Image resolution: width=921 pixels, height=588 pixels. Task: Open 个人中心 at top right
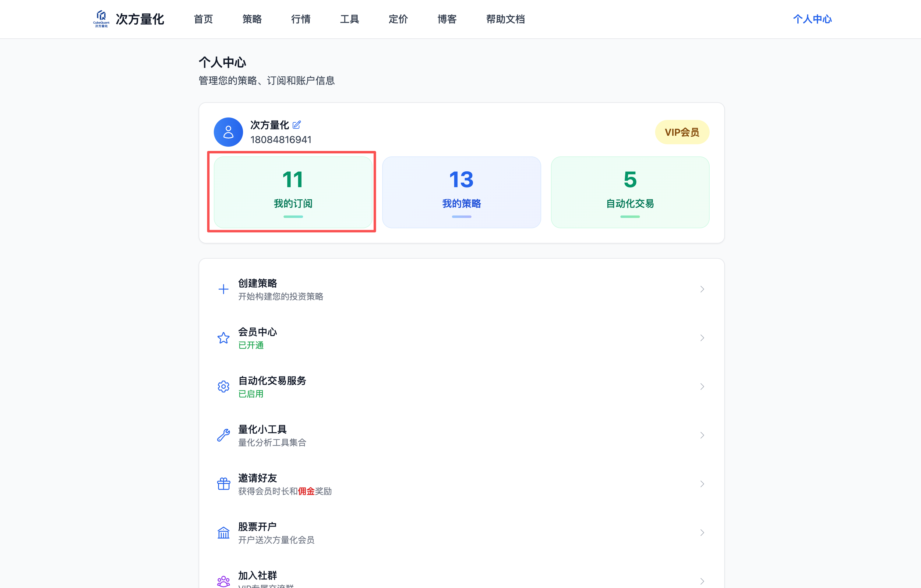coord(812,19)
